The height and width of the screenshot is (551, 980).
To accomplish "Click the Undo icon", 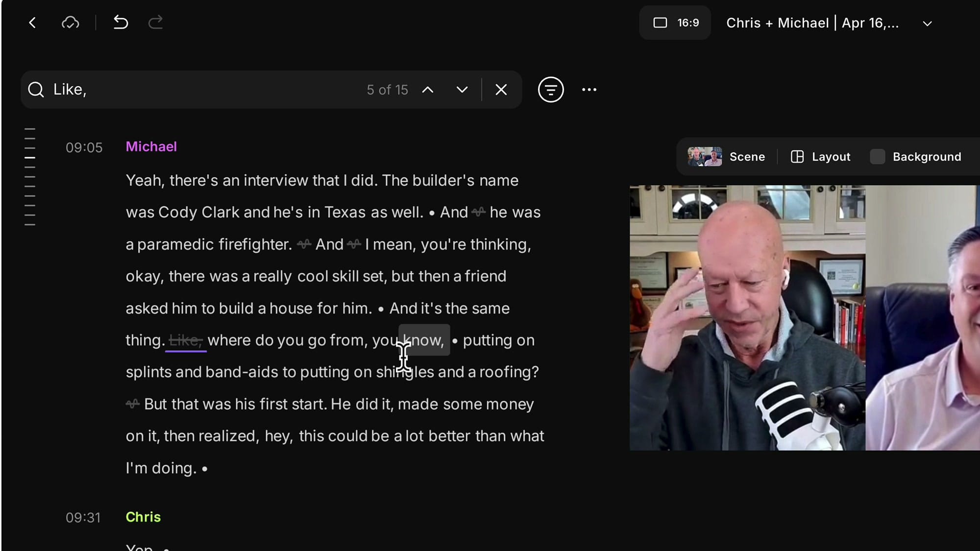I will (x=121, y=23).
